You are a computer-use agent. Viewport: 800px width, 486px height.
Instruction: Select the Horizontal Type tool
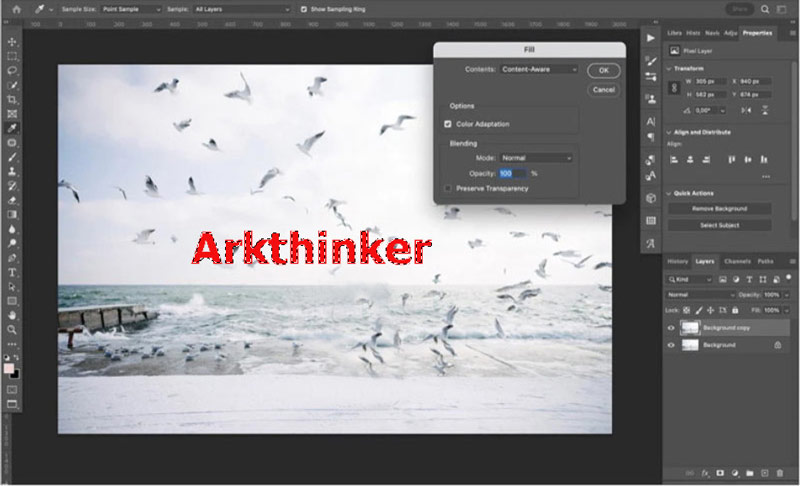[12, 272]
